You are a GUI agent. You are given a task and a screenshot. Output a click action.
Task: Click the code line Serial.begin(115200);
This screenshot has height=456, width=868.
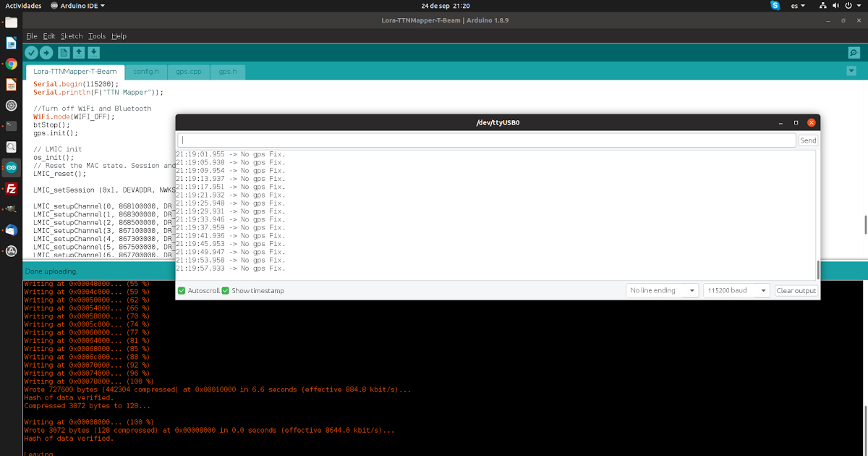[76, 84]
